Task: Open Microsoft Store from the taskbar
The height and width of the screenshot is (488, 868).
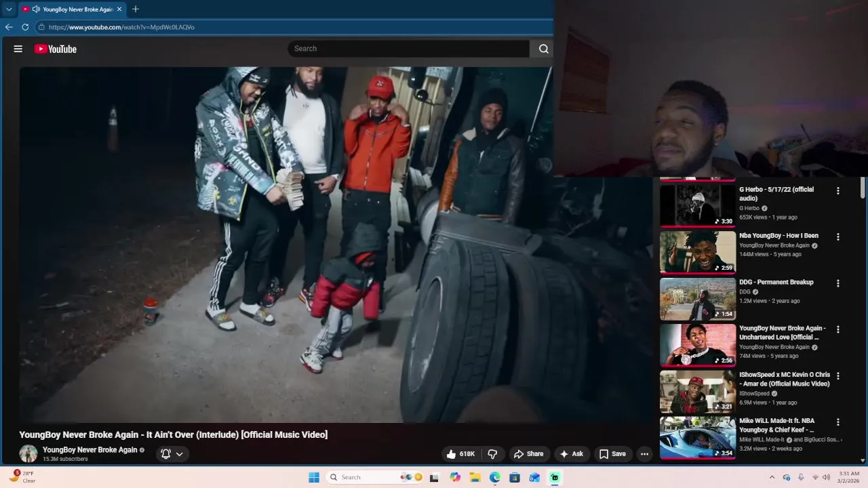Action: (515, 477)
